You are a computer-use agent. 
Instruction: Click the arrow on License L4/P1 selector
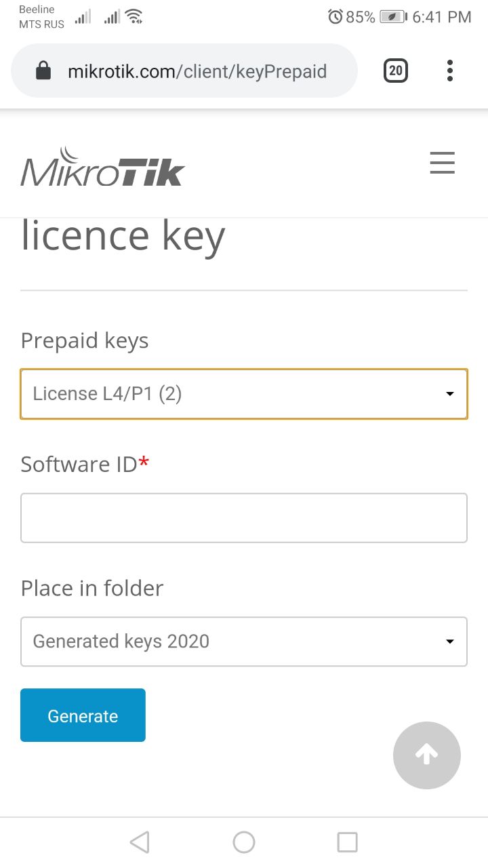coord(449,394)
